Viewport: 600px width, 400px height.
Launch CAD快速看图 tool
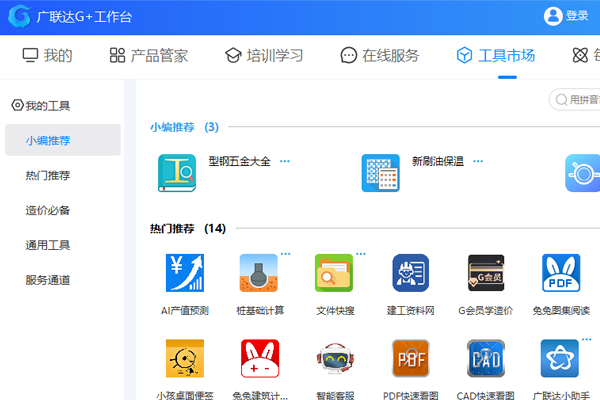[486, 359]
